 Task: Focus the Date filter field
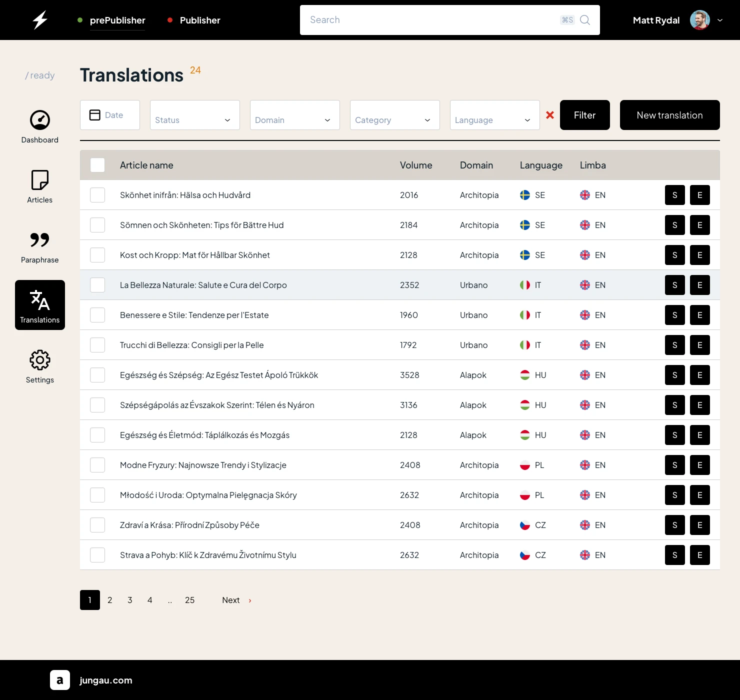[110, 115]
